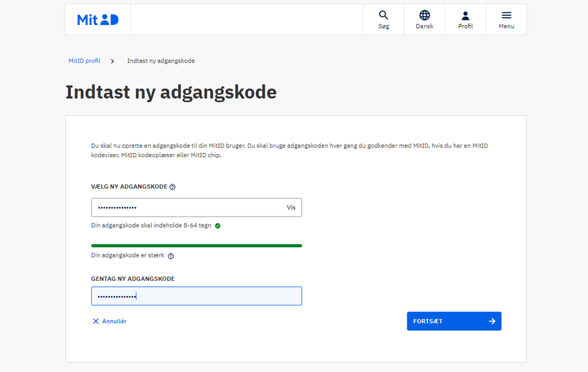Click the Søg label in header
Image resolution: width=588 pixels, height=372 pixels.
coord(383,26)
